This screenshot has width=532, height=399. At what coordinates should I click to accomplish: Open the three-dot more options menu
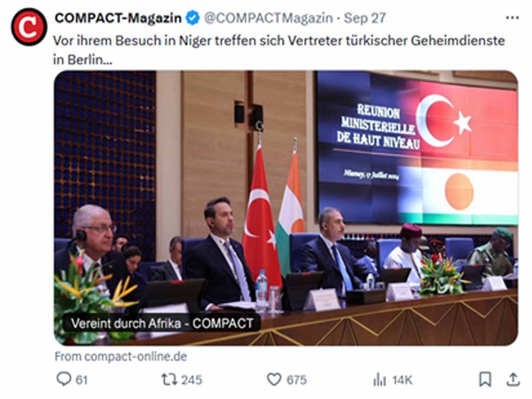[x=512, y=18]
